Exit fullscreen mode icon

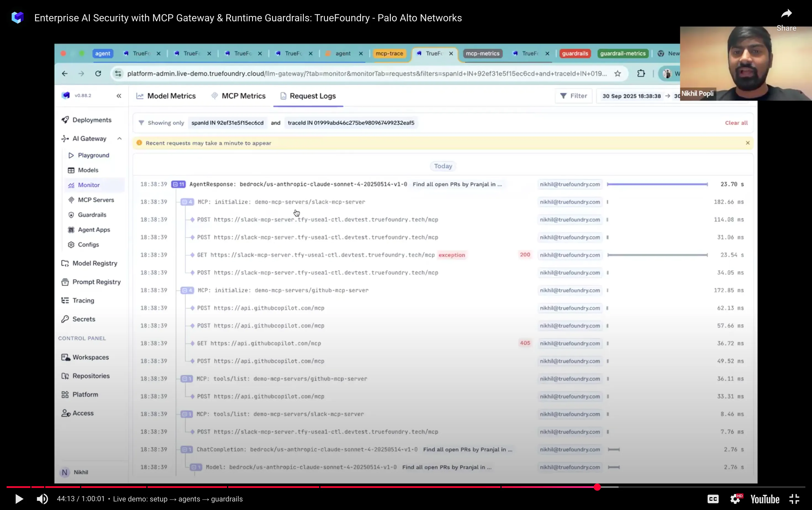(x=795, y=499)
